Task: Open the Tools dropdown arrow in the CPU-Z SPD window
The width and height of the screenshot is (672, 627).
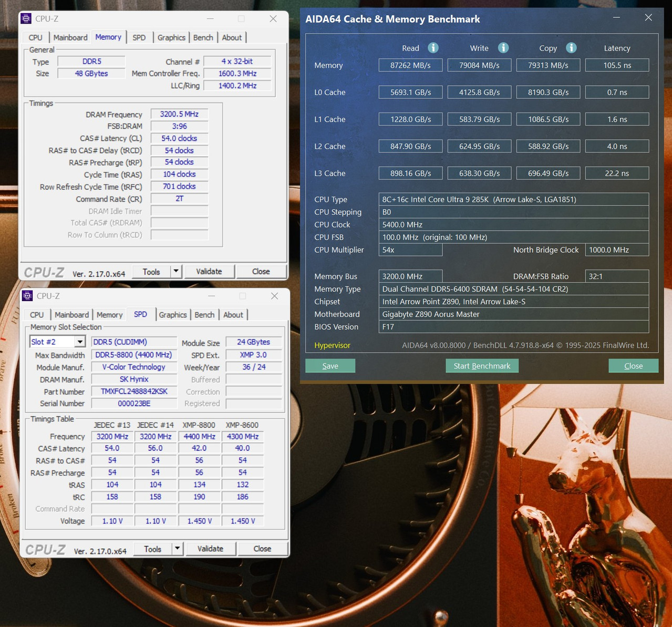Action: coord(178,549)
